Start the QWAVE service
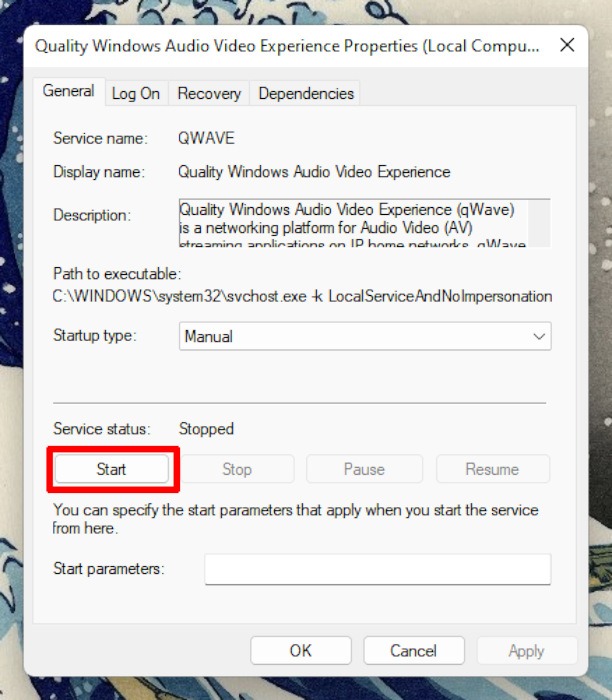 click(112, 469)
